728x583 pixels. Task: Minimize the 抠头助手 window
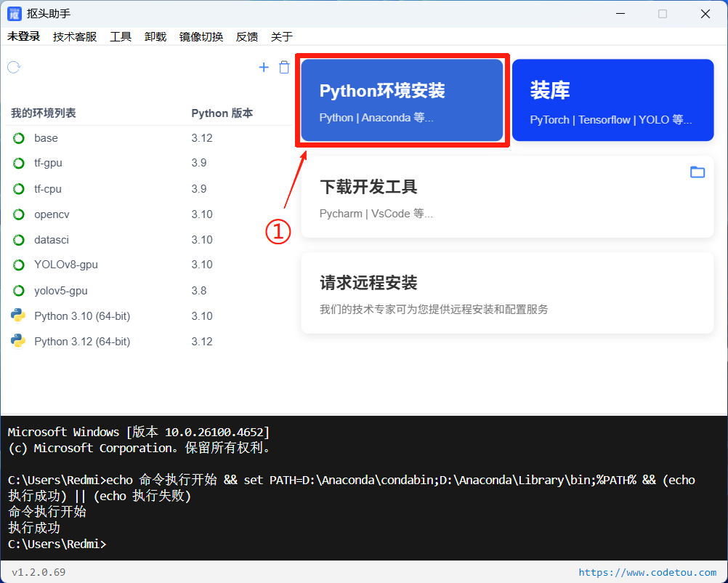pyautogui.click(x=620, y=14)
